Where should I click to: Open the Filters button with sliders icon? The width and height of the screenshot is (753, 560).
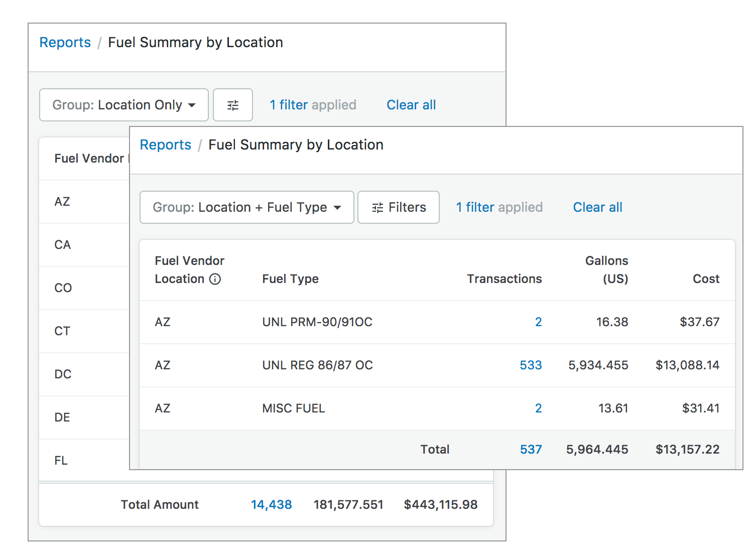pos(399,207)
